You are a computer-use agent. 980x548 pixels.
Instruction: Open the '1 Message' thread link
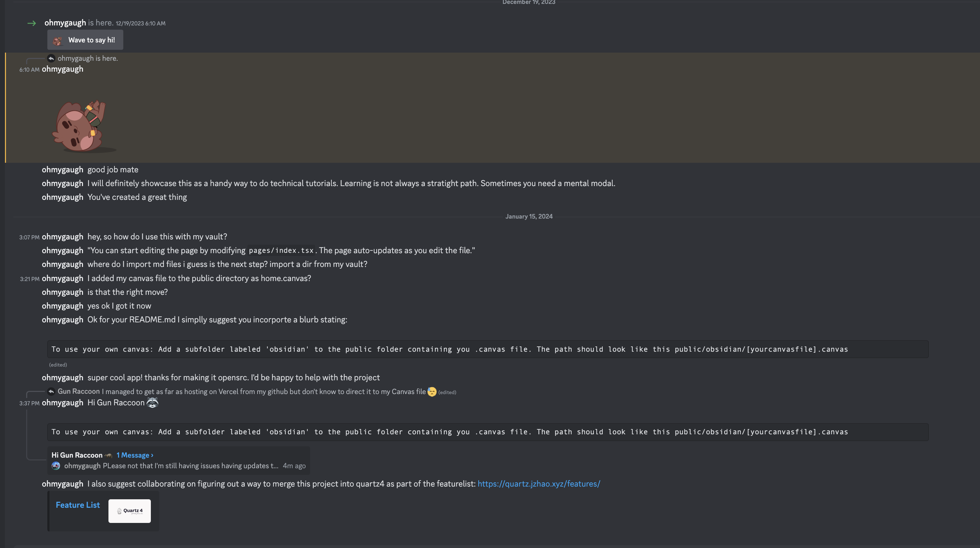135,455
